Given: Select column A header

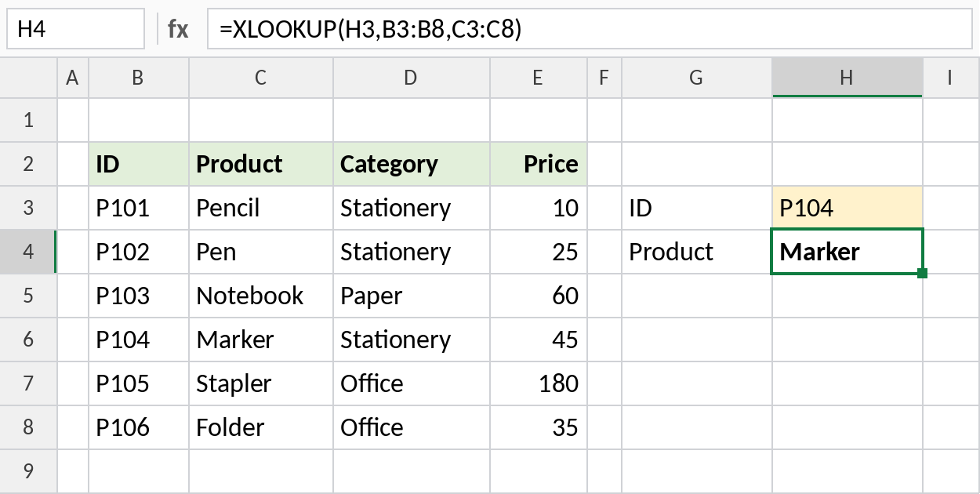Looking at the screenshot, I should [x=73, y=78].
